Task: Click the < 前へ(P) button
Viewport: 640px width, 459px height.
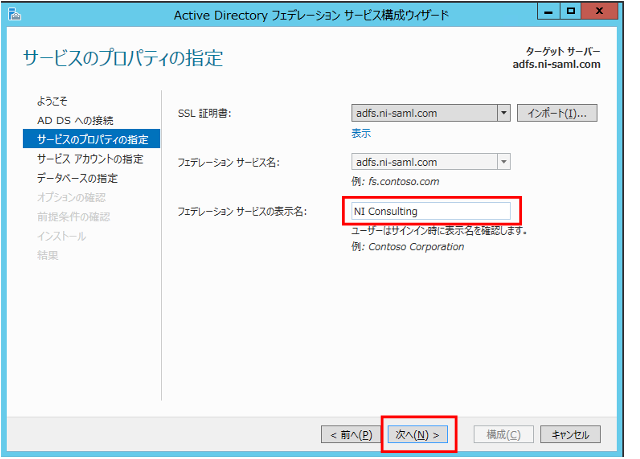Action: [351, 435]
